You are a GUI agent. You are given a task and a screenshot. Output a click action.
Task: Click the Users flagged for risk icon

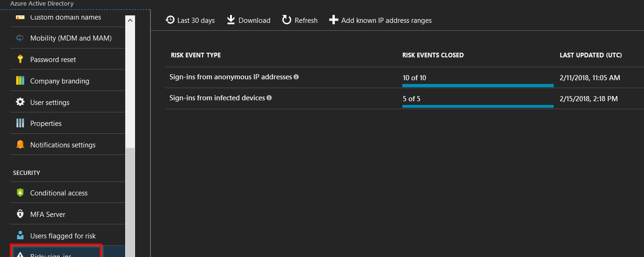[20, 235]
